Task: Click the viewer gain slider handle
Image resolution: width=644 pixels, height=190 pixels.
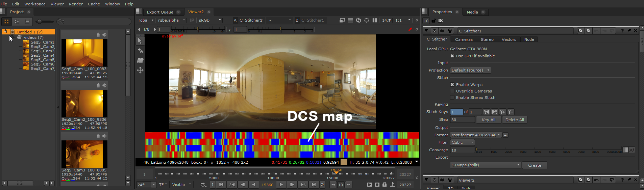Action: pyautogui.click(x=198, y=30)
